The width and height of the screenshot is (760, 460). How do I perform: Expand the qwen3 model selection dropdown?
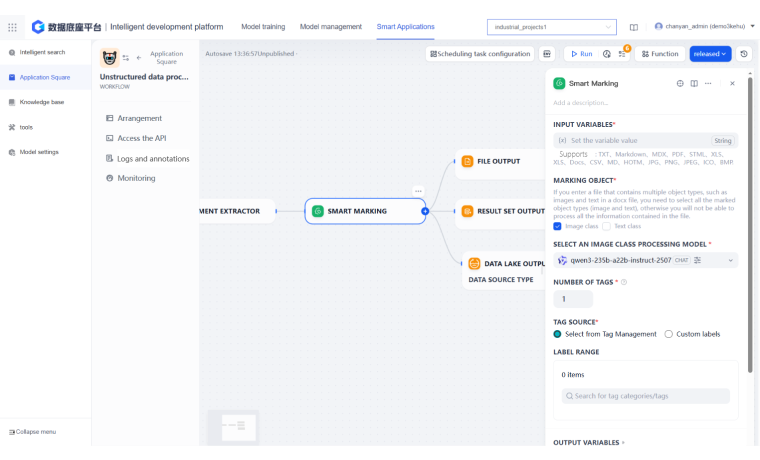pos(731,260)
